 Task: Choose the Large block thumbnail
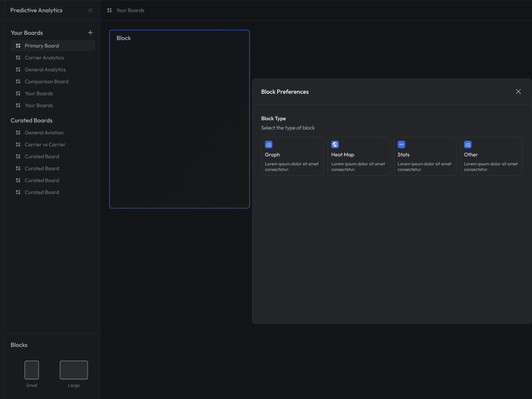pyautogui.click(x=73, y=370)
